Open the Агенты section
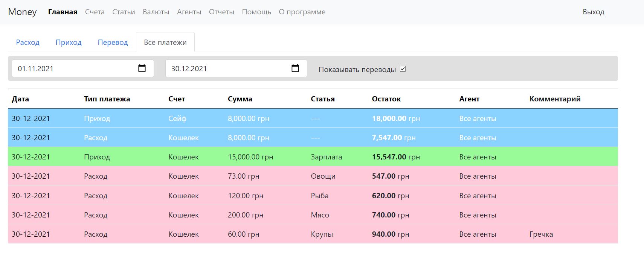The width and height of the screenshot is (644, 271). coord(189,12)
